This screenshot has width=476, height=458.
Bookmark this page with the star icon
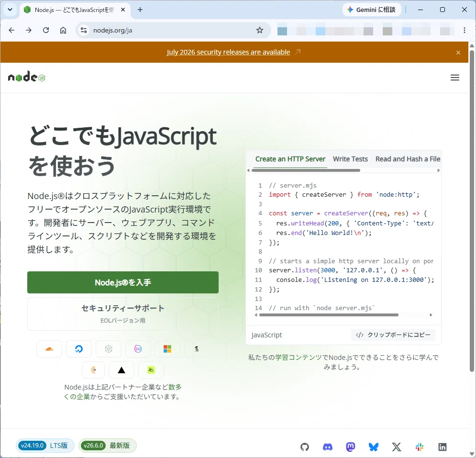click(x=260, y=30)
